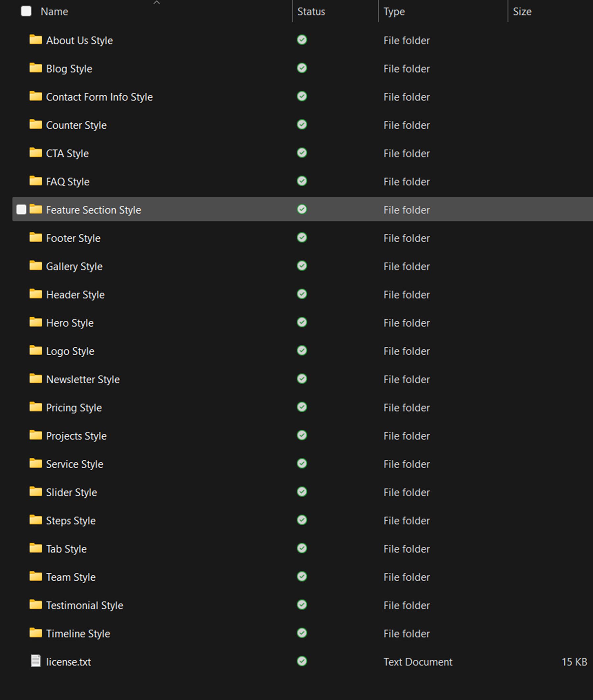Screen dimensions: 593x700
Task: Select the license.txt file name
Action: (68, 662)
